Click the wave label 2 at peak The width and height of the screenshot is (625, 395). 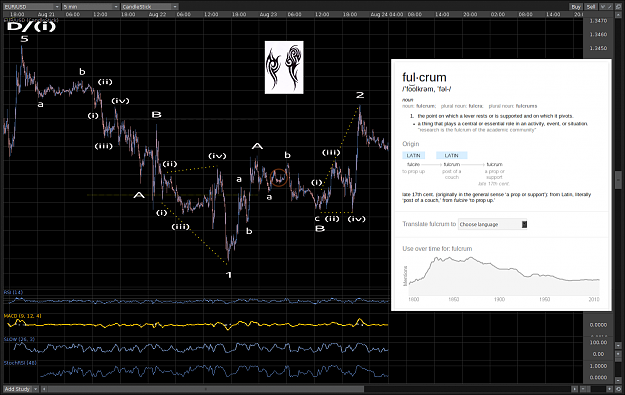point(360,95)
